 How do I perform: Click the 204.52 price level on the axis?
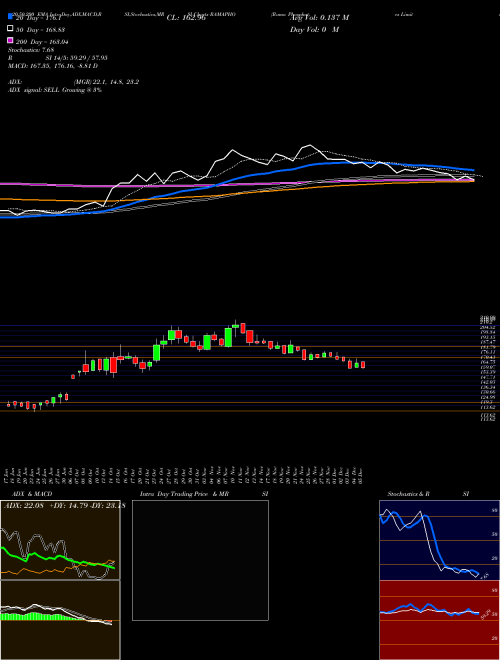pos(487,327)
